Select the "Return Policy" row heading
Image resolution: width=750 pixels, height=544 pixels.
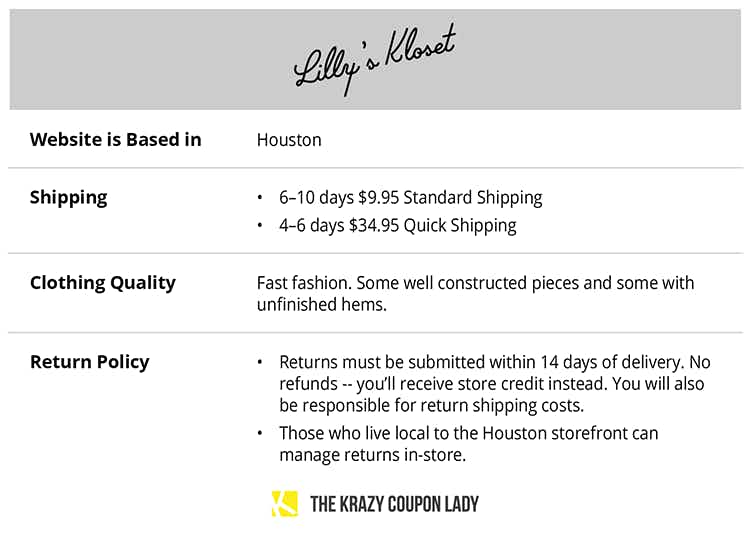pyautogui.click(x=89, y=362)
